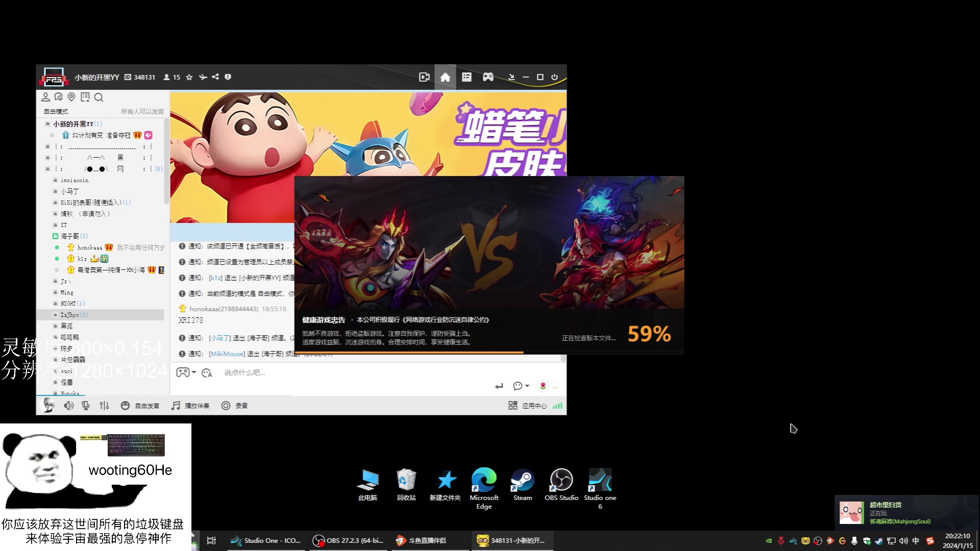Open the game controller dropdown in chat bar
Screen dimensions: 980x551
186,372
